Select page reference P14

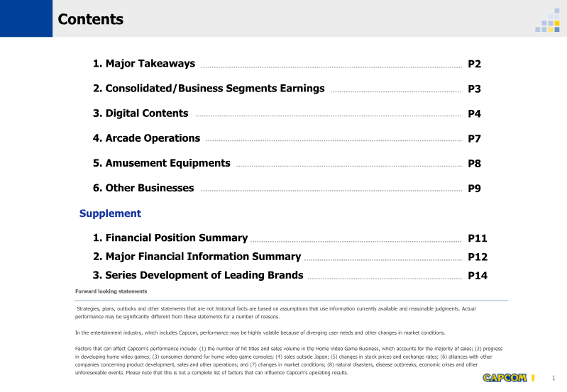(478, 276)
